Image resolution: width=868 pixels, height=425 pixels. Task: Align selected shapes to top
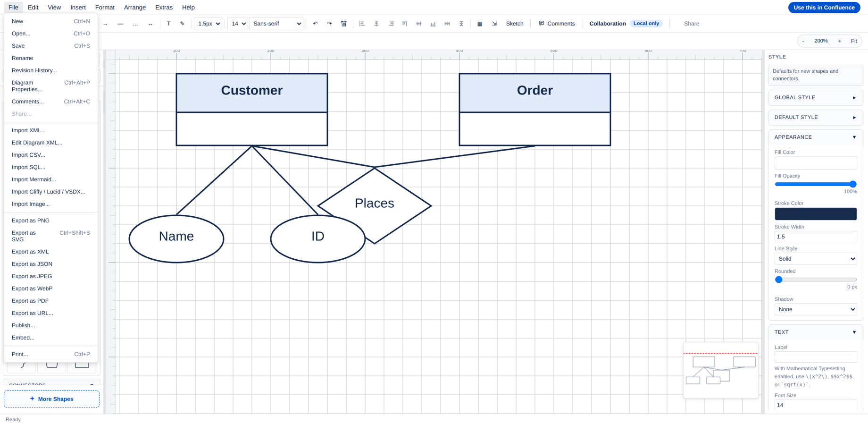tap(405, 24)
